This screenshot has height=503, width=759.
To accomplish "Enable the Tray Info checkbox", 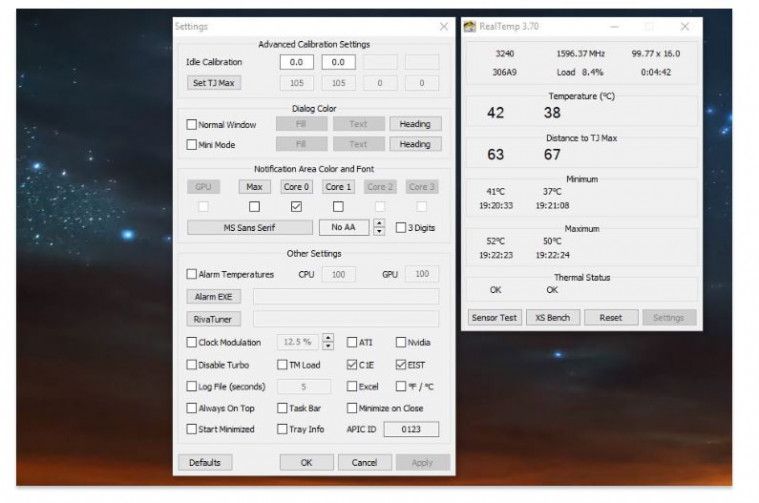I will [282, 429].
